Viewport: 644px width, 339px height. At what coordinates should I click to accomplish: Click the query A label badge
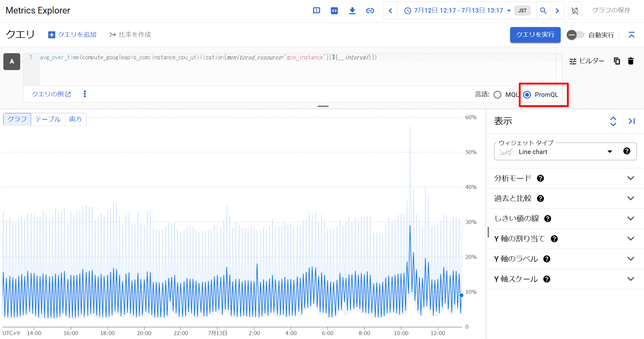pos(12,61)
